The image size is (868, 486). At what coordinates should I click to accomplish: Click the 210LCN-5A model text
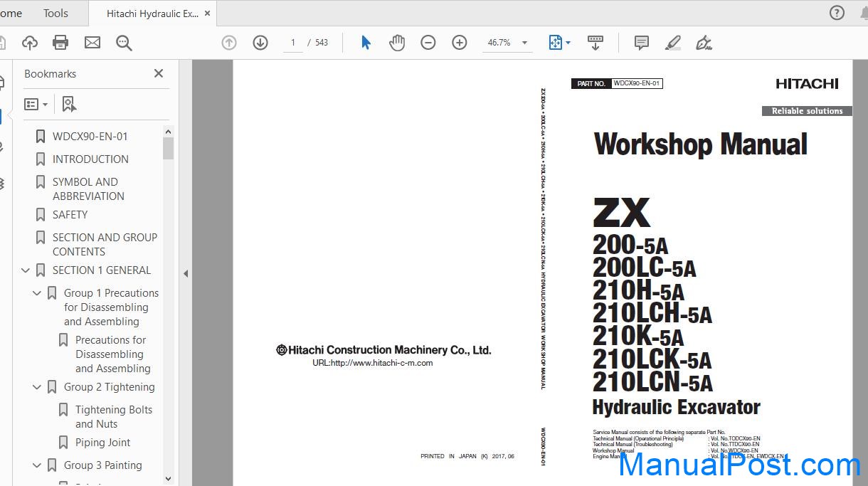pyautogui.click(x=652, y=382)
